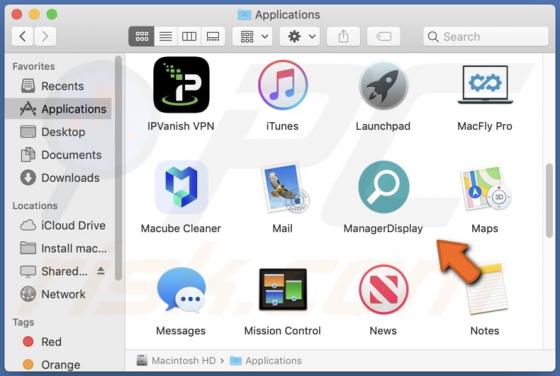
Task: Click the Notes name label
Action: point(485,331)
